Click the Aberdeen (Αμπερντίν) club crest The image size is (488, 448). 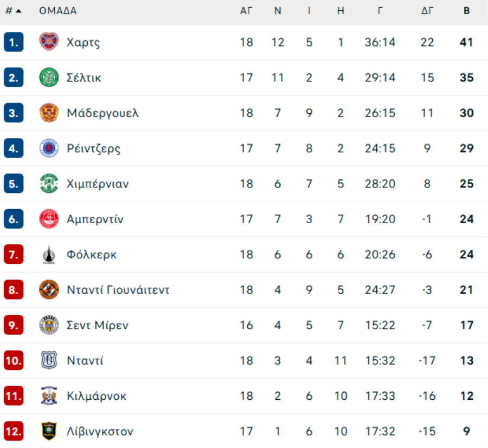[49, 219]
